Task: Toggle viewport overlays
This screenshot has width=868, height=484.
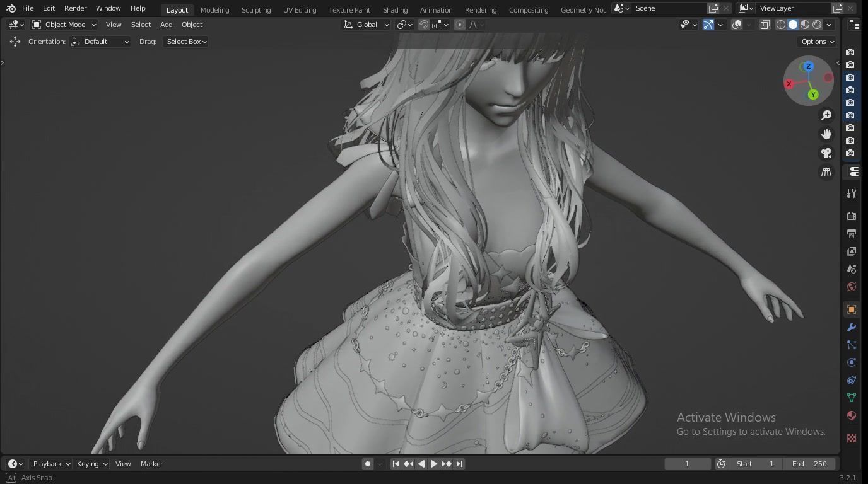Action: pos(737,25)
